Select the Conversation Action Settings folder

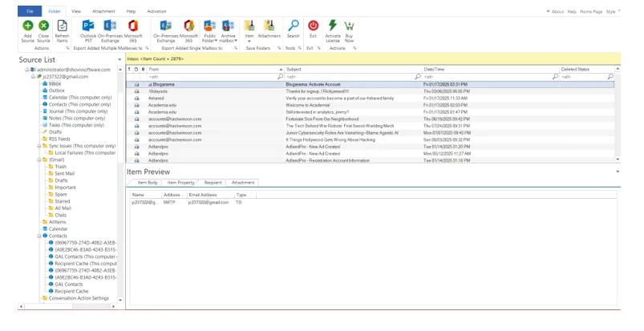(79, 299)
